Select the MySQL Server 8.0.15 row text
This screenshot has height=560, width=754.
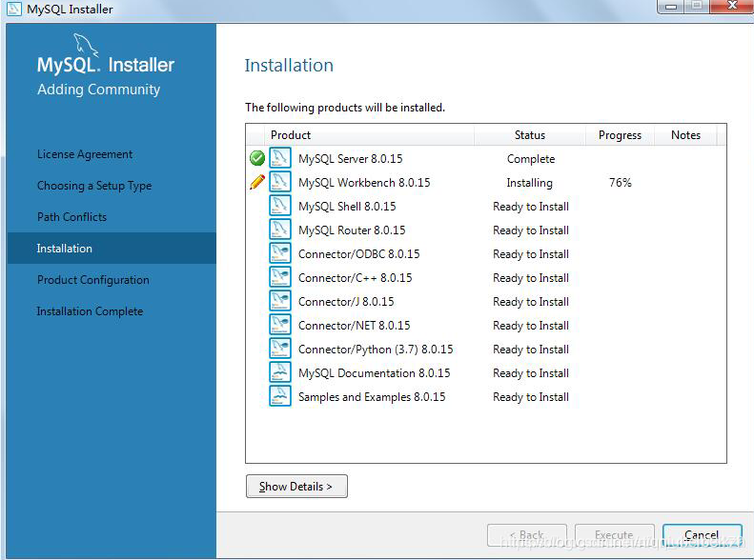click(x=351, y=158)
